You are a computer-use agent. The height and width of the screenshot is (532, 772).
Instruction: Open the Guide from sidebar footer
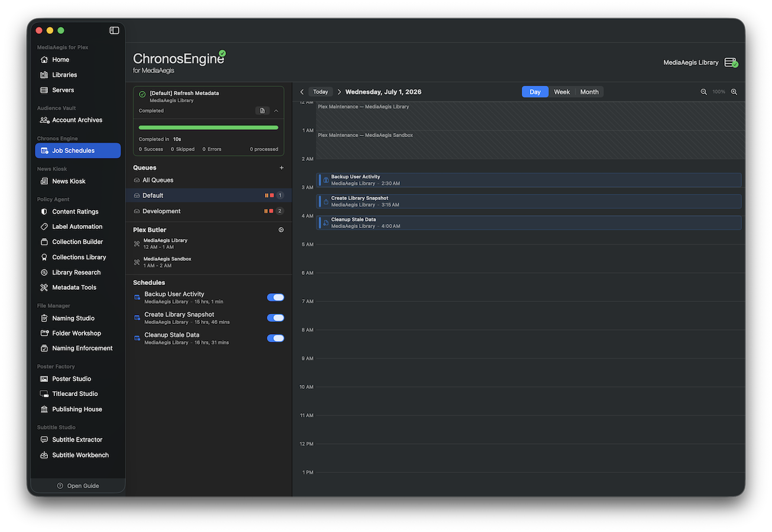77,486
